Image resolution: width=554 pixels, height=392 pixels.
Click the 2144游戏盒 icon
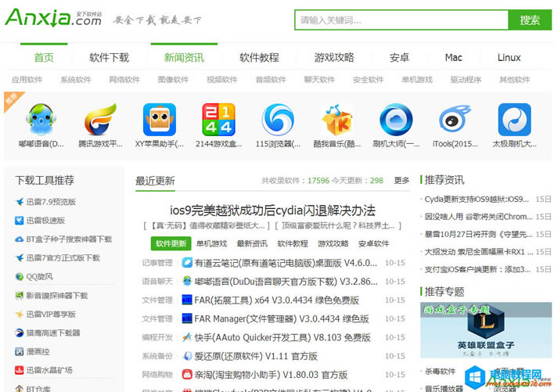pos(218,120)
